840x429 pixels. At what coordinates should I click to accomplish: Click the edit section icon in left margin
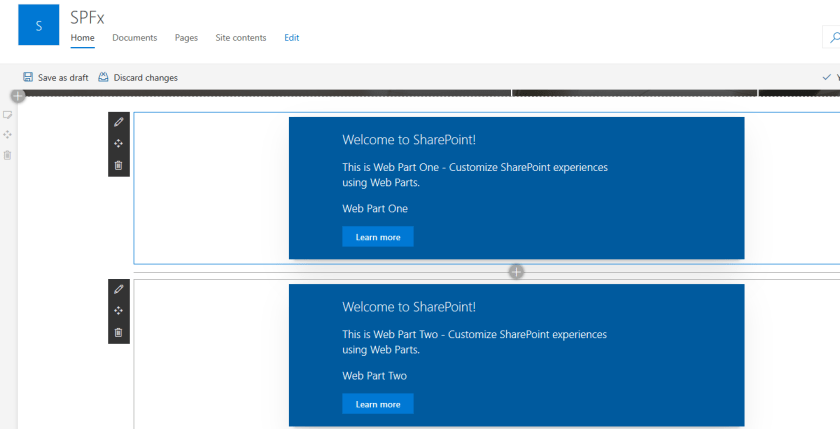point(8,115)
